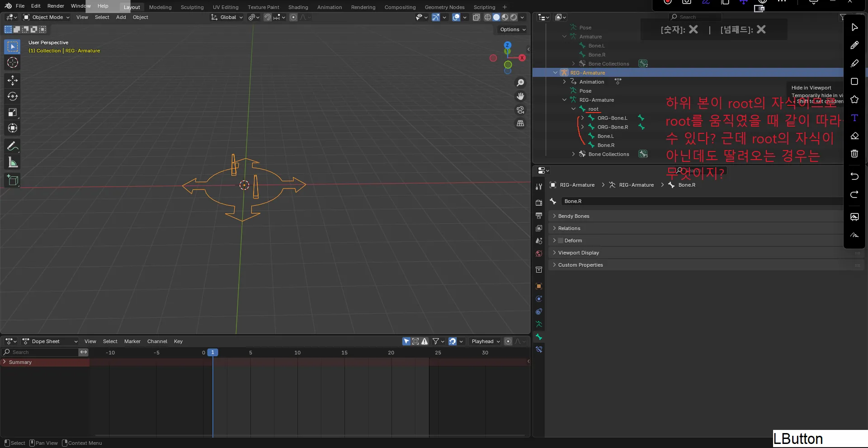Open the File menu
This screenshot has width=868, height=448.
[x=20, y=6]
